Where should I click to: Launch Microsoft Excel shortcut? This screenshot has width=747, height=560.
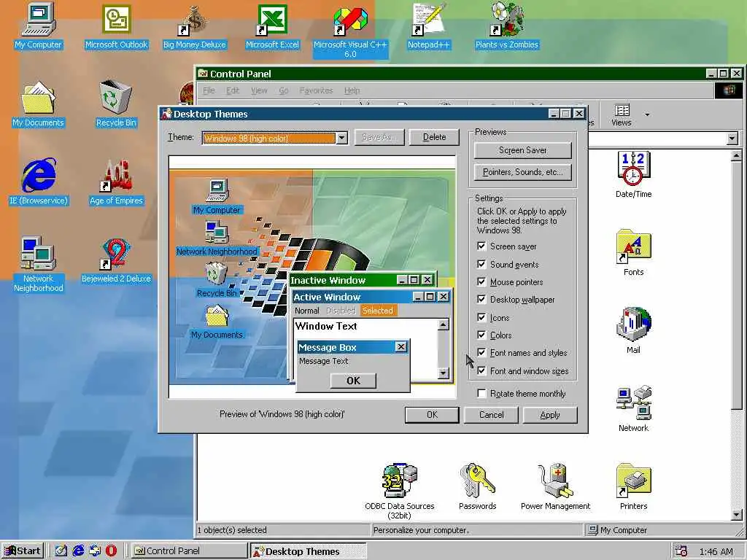pos(272,26)
